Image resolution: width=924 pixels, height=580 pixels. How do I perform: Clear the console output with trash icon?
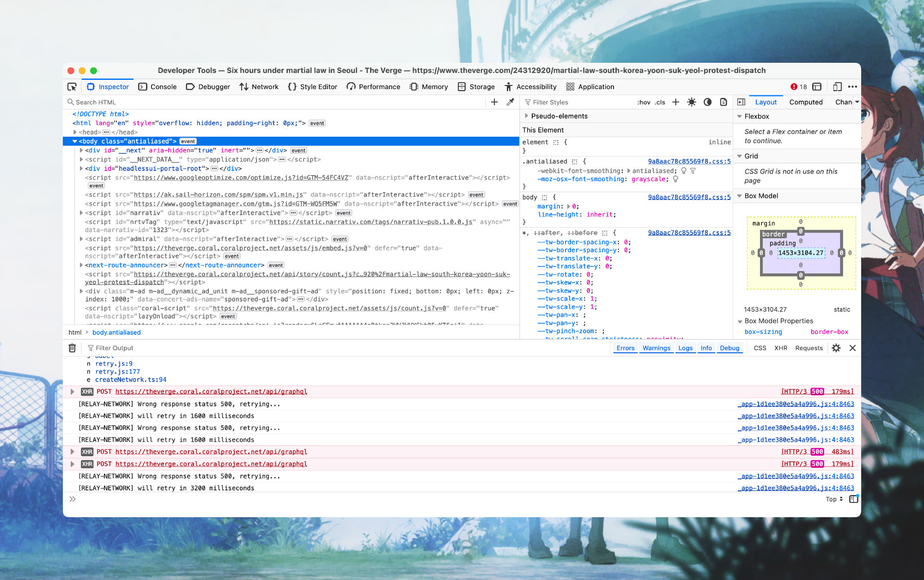[72, 348]
